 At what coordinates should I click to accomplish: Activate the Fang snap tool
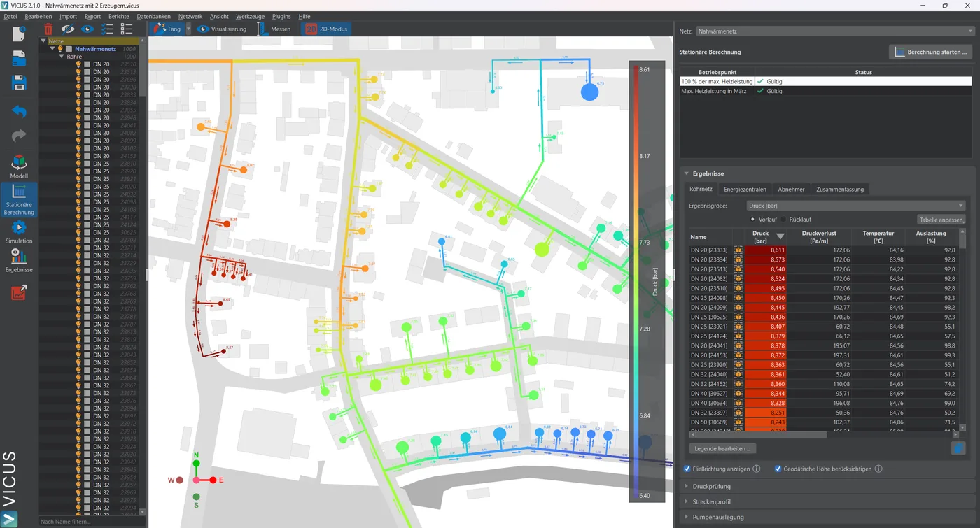(x=167, y=29)
